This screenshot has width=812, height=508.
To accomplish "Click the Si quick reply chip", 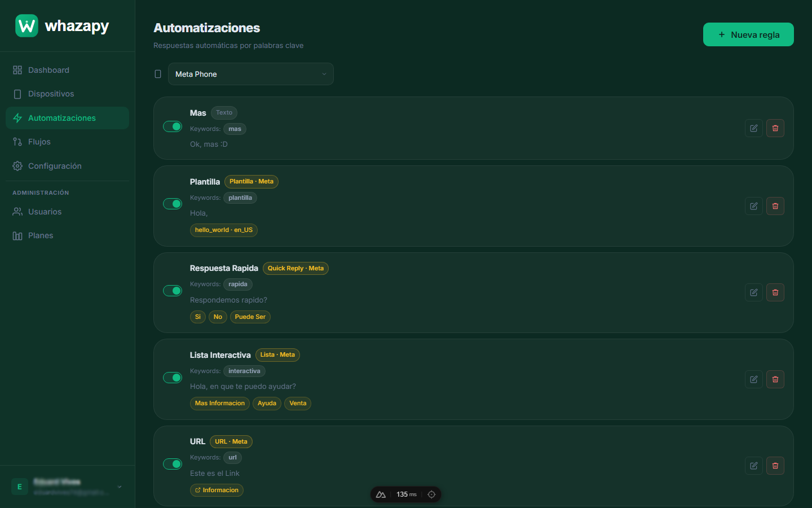I will click(198, 317).
